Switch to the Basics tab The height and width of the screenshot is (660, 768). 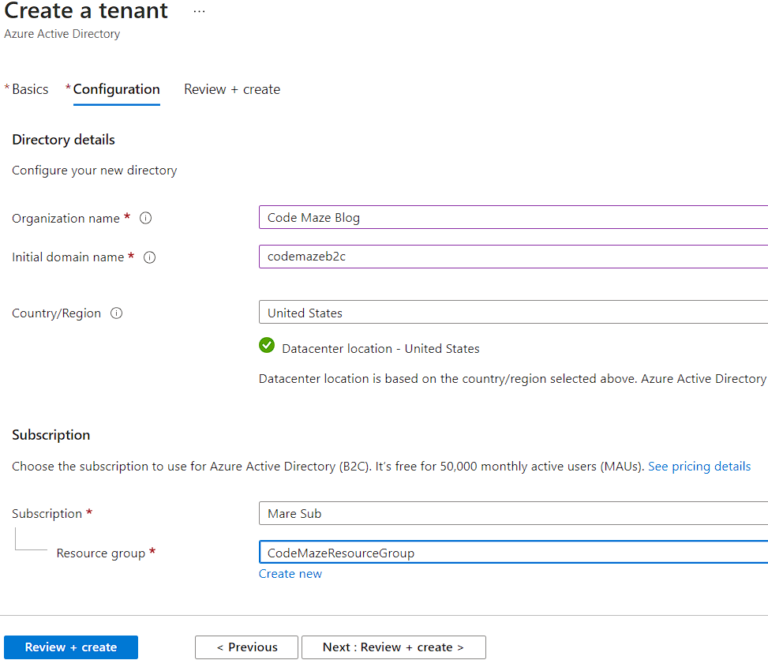point(30,89)
